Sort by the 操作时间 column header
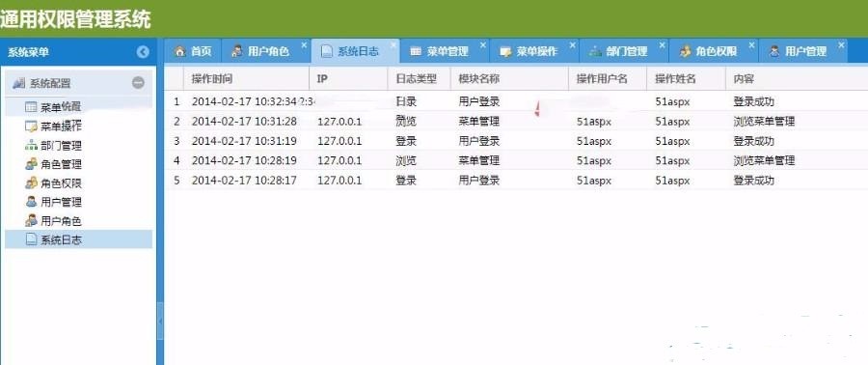 (246, 78)
